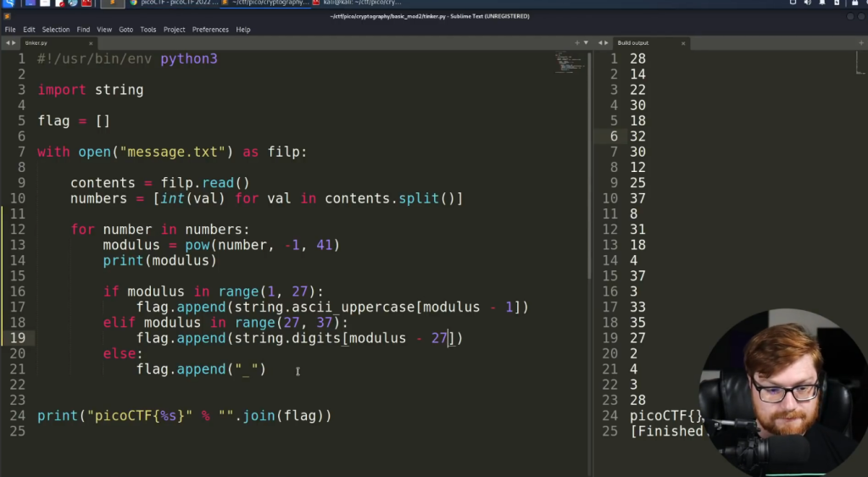868x477 pixels.
Task: Click the power manager tray icon
Action: (837, 3)
